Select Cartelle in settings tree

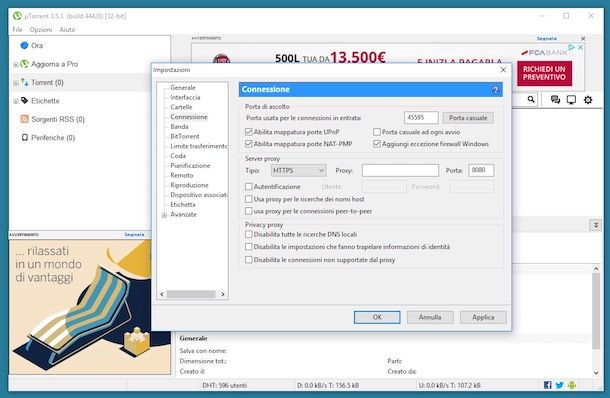(181, 107)
